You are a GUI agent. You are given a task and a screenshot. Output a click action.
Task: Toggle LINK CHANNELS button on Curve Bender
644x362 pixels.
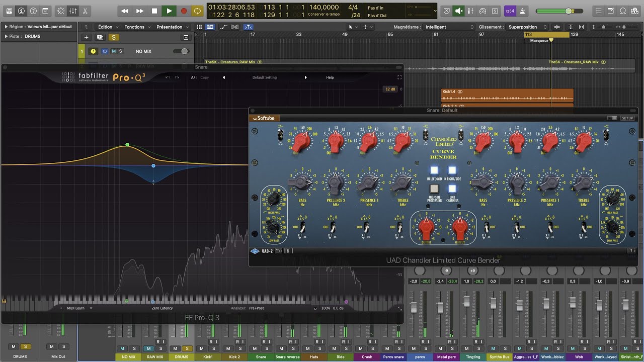[x=452, y=189]
